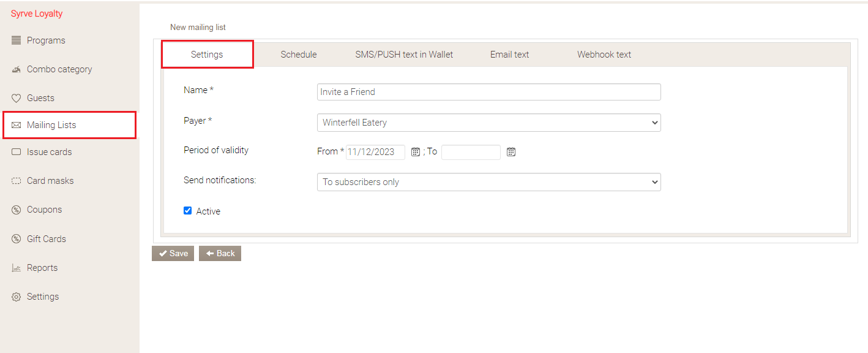Screen dimensions: 868x353
Task: Click the Syrve Loyalty title link
Action: [37, 13]
